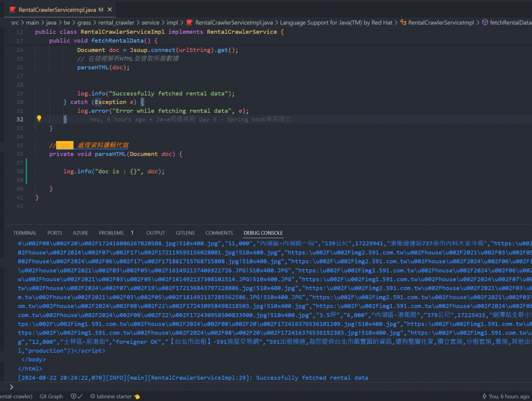The image size is (532, 401).
Task: Click 'Exception' in the catch clause
Action: tap(110, 102)
